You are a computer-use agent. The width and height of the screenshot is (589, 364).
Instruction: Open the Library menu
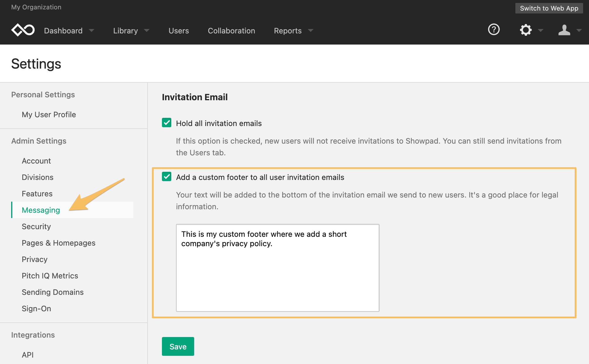(x=126, y=31)
